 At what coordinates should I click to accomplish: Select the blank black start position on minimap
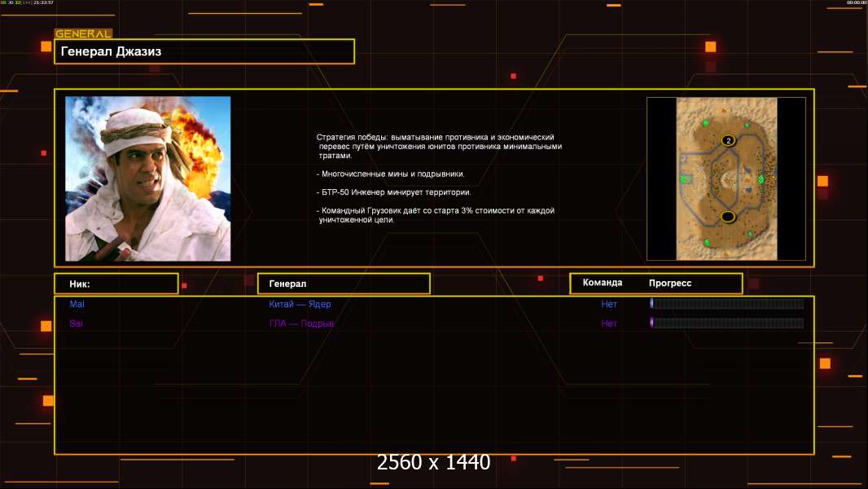(x=728, y=217)
